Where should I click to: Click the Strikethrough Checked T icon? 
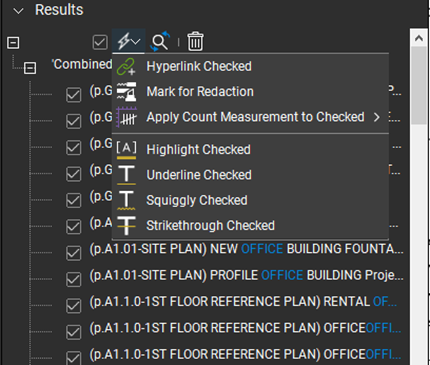(126, 226)
